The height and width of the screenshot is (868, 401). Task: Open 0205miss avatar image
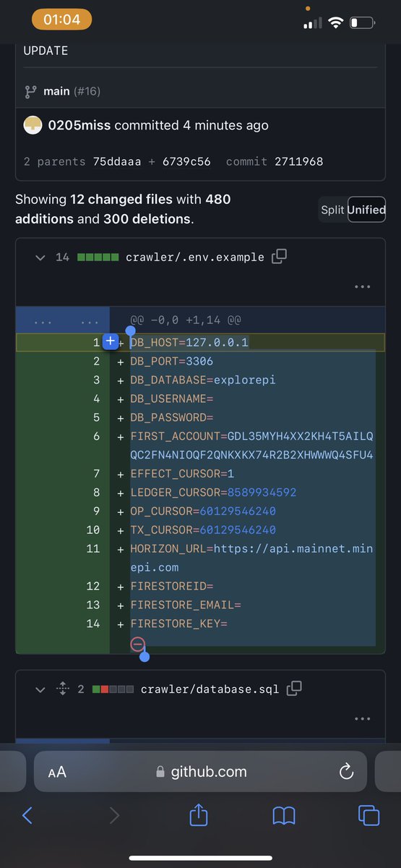click(33, 124)
